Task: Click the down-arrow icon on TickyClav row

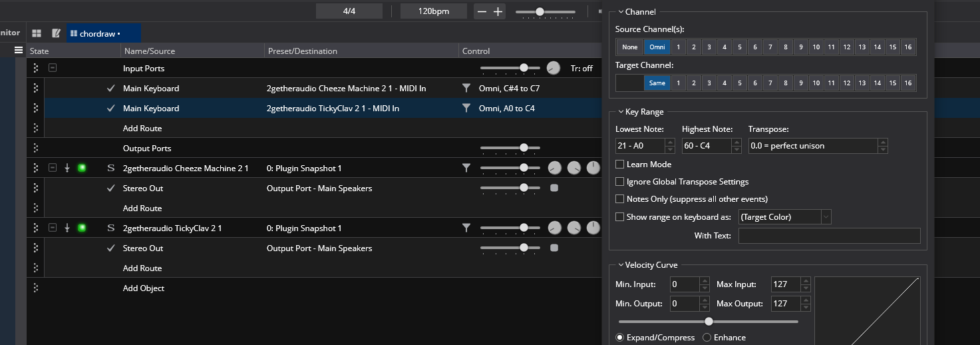Action: pyautogui.click(x=67, y=228)
